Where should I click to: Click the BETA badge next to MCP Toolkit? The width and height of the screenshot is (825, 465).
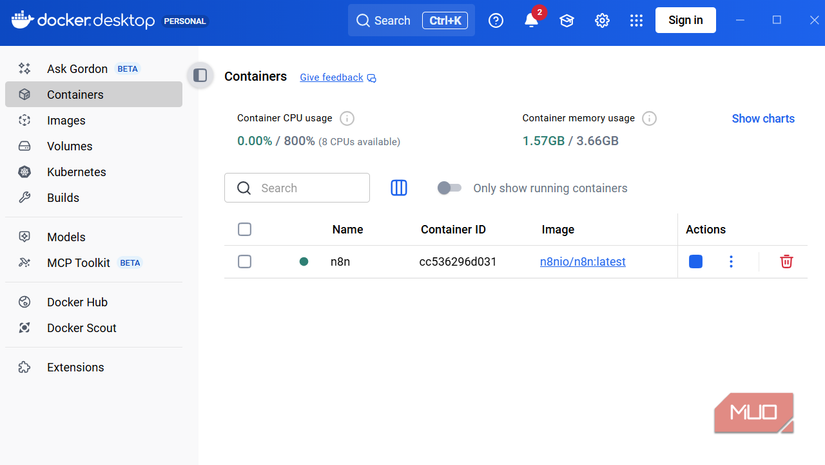(129, 262)
